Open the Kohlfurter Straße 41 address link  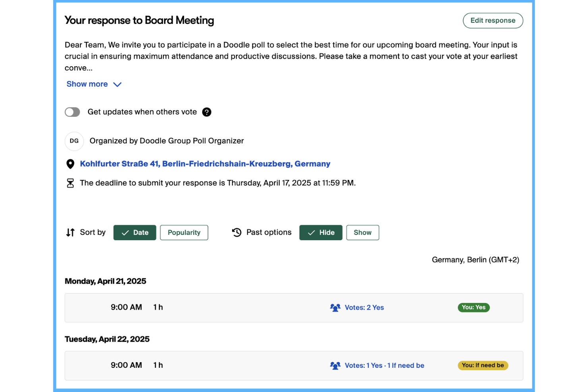[x=205, y=164]
